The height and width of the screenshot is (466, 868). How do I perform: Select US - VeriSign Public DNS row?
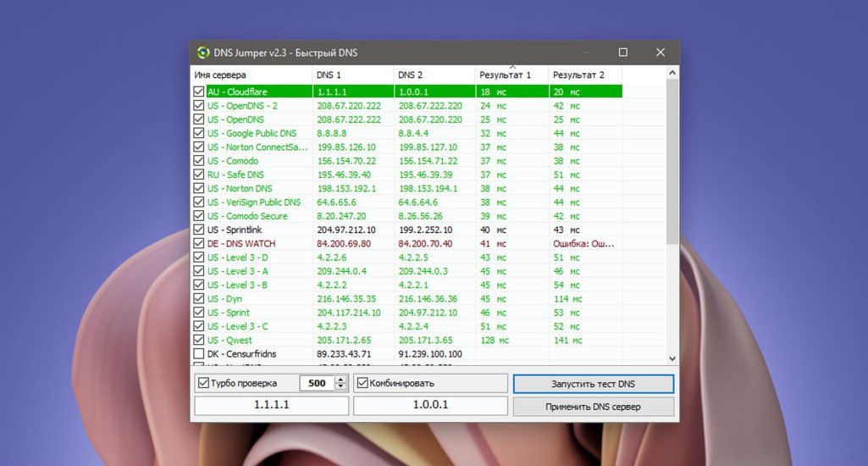pyautogui.click(x=406, y=202)
